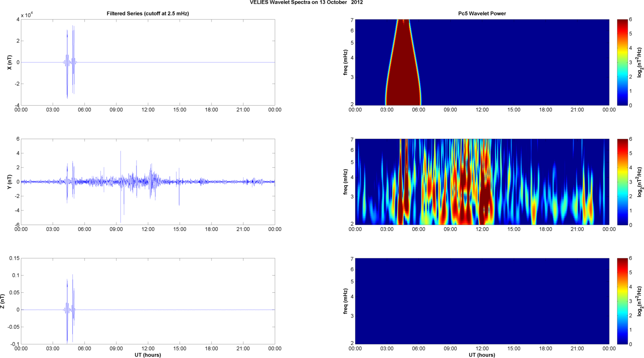Click freq (mHz) label of top spectrogram
The height and width of the screenshot is (358, 644).
[x=345, y=62]
